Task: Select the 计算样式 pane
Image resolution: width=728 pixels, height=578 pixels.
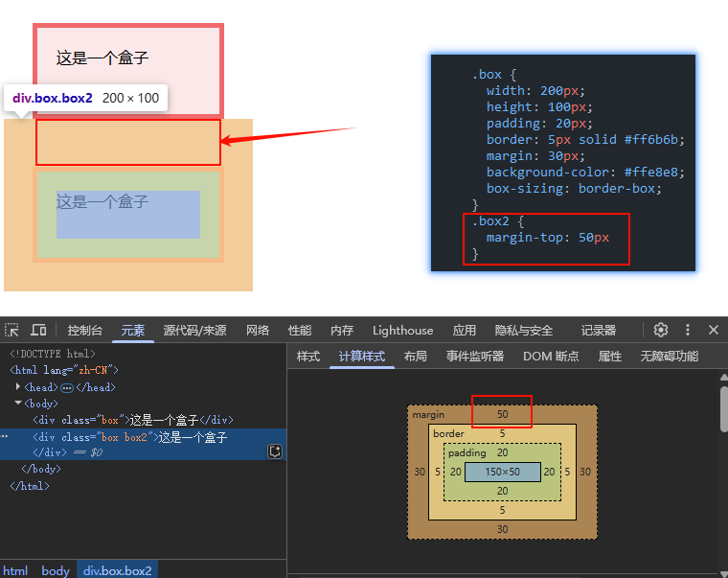Action: pos(362,357)
